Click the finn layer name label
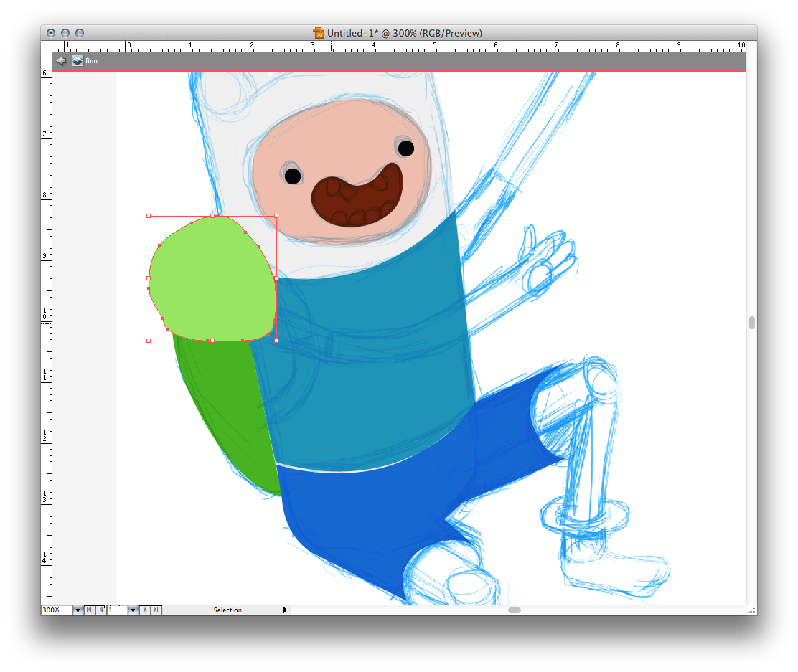798x672 pixels. (x=91, y=61)
